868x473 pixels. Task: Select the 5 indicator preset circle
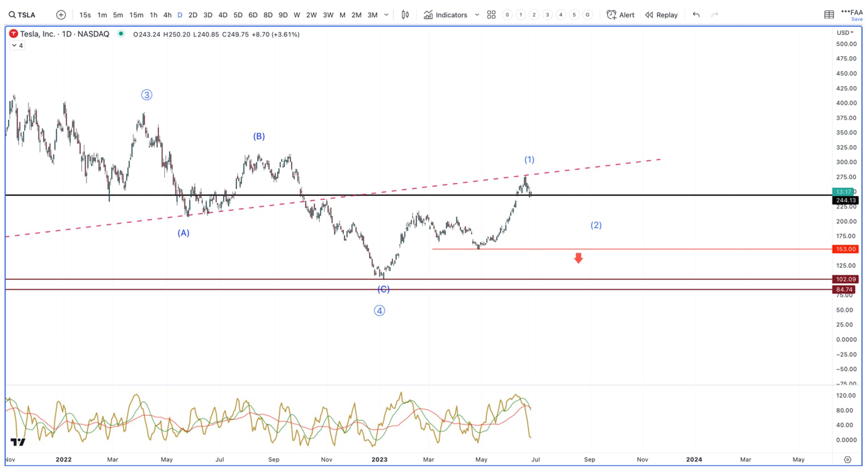pos(574,15)
